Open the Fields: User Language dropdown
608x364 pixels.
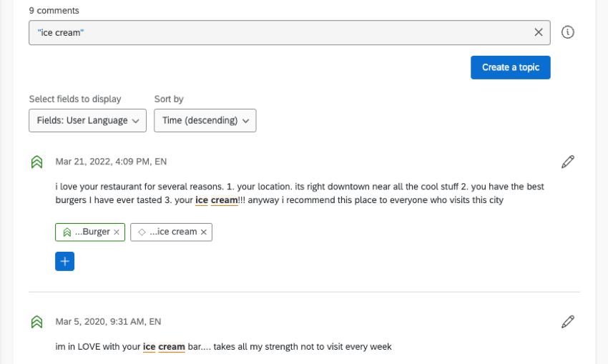coord(87,120)
